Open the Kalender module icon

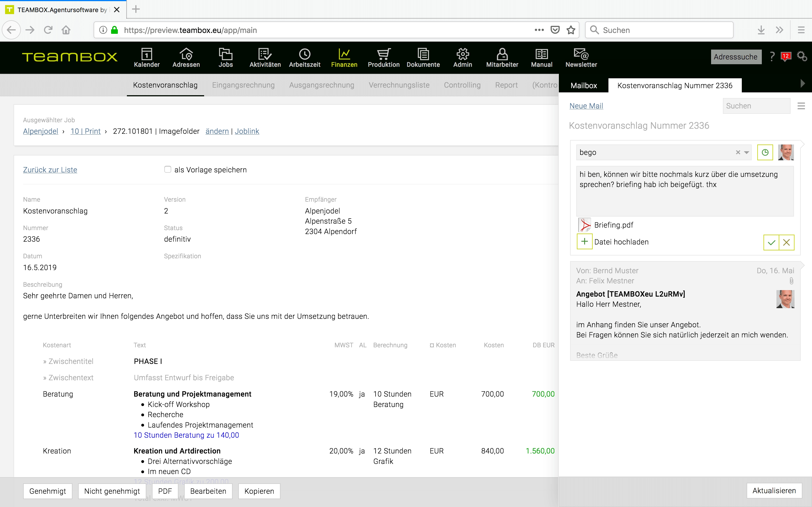click(x=147, y=54)
